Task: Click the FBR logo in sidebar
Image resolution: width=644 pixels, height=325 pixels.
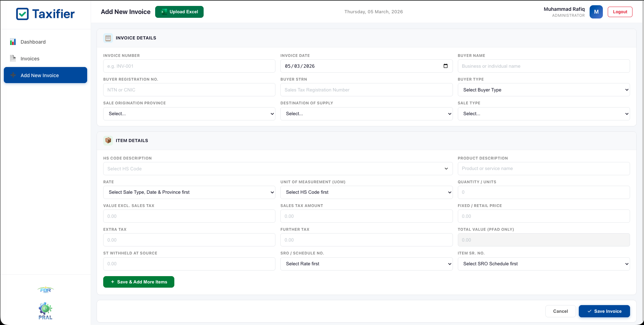Action: tap(45, 290)
